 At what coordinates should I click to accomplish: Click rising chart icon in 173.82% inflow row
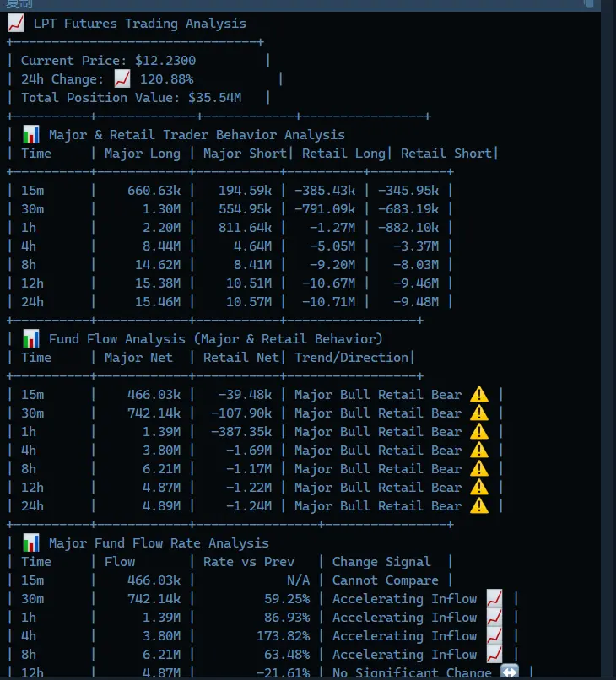(494, 636)
